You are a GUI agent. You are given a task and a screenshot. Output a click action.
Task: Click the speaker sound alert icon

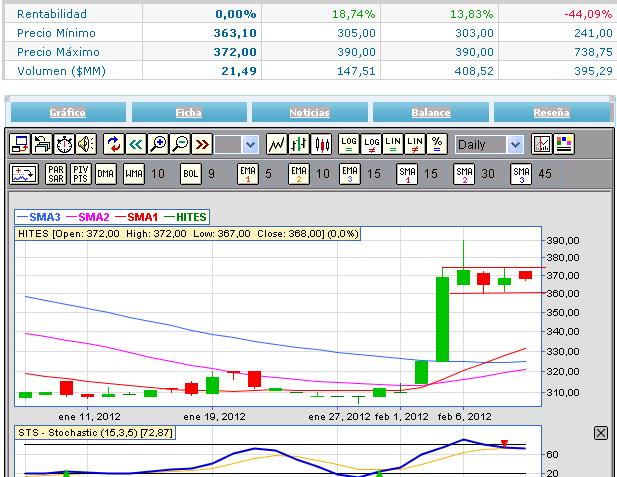pos(85,144)
